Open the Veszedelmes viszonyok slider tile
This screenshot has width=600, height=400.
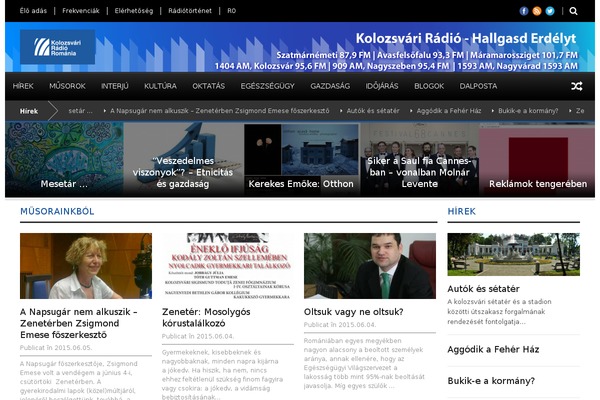tap(183, 159)
